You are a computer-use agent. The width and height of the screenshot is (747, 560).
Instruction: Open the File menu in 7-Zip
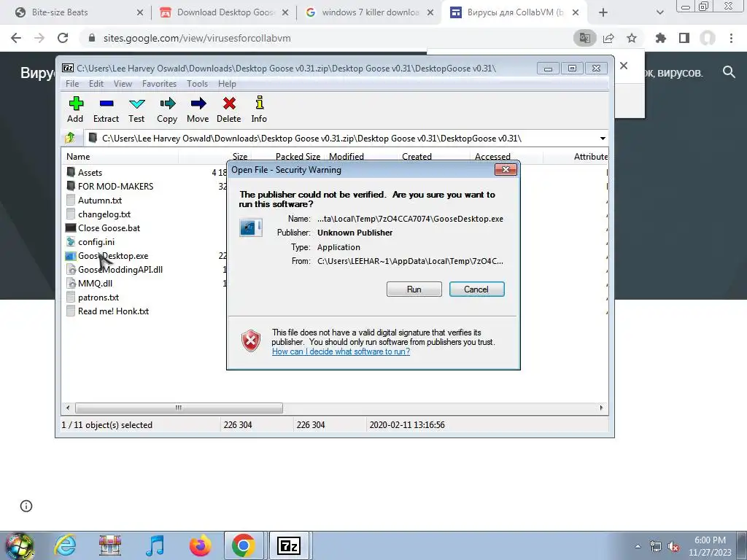72,84
